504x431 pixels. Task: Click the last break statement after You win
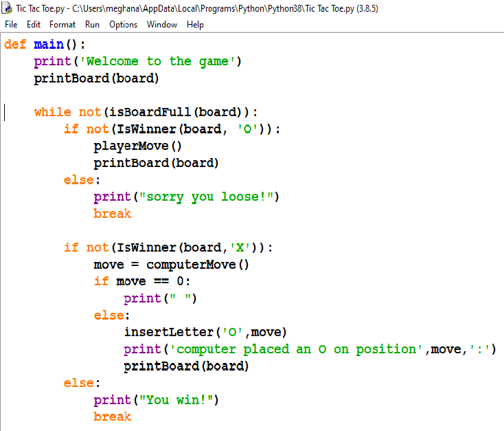(113, 417)
